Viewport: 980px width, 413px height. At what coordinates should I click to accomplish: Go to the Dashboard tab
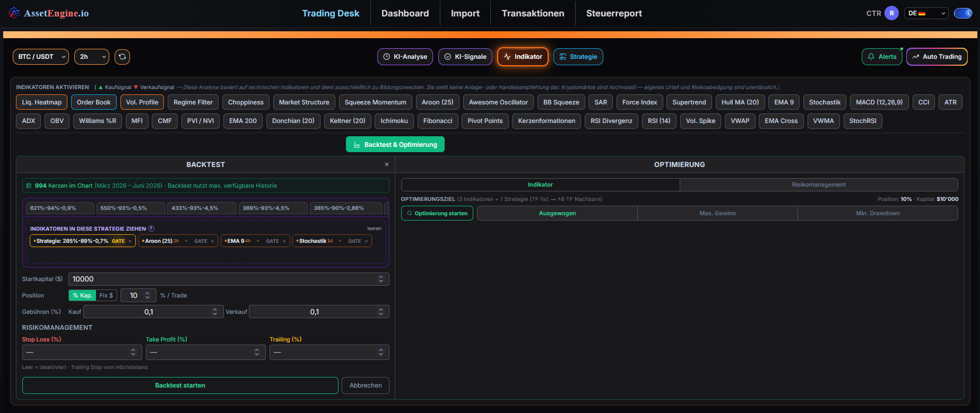pos(405,13)
